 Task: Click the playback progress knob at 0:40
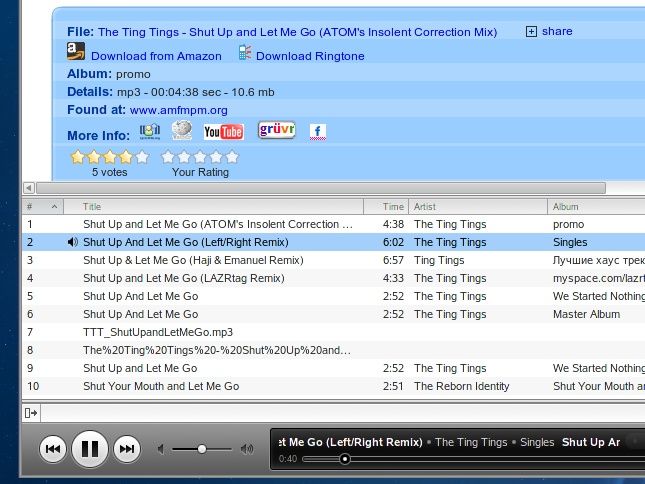pos(345,459)
